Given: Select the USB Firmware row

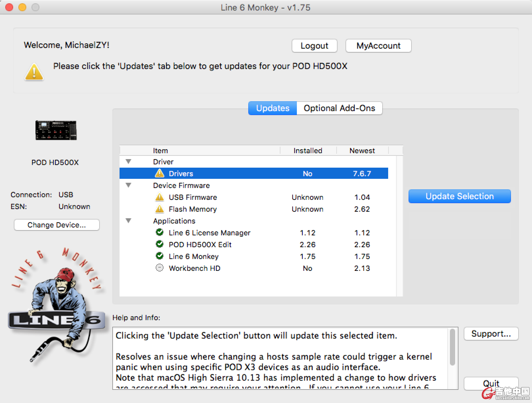Looking at the screenshot, I should click(254, 197).
